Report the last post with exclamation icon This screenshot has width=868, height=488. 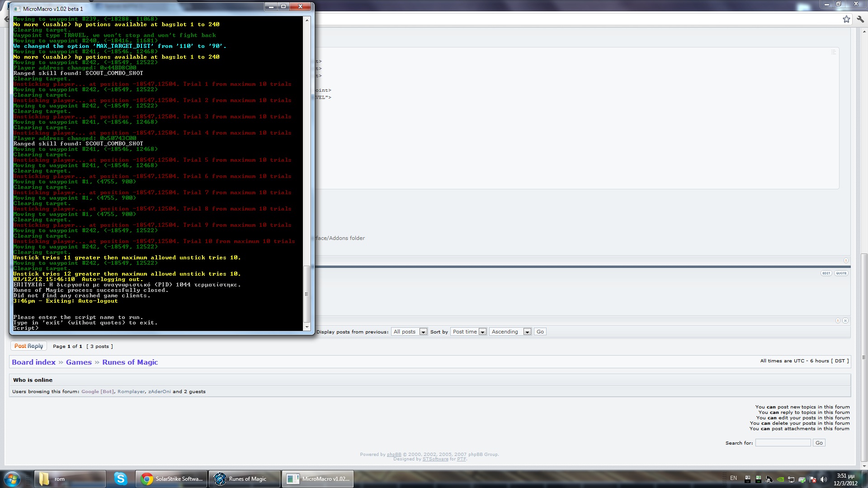tap(838, 320)
